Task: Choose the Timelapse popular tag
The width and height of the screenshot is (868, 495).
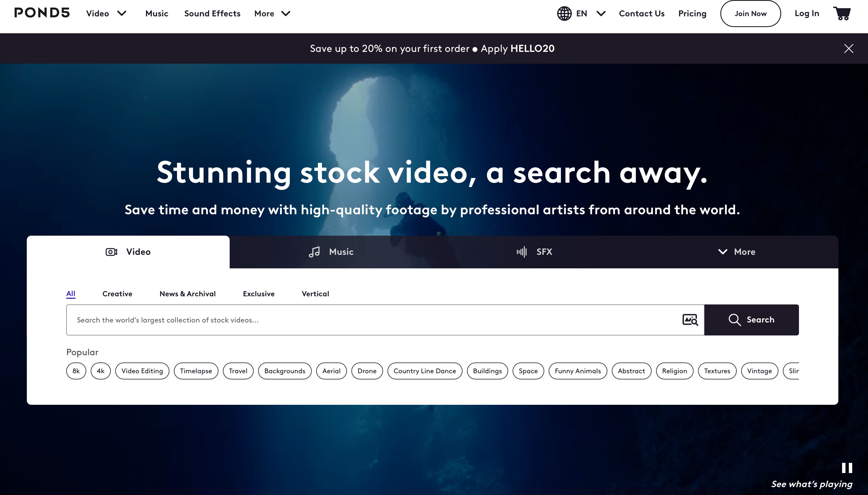Action: 196,371
